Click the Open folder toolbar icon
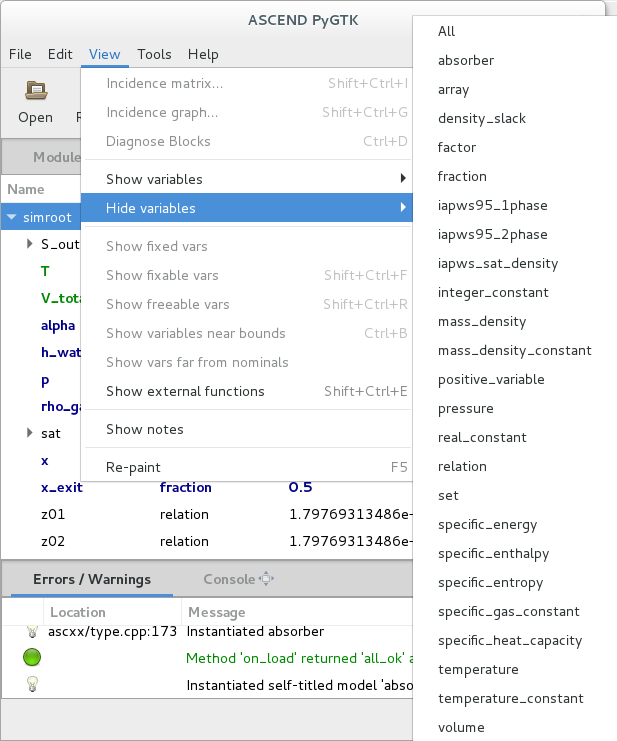This screenshot has height=741, width=617. point(36,91)
